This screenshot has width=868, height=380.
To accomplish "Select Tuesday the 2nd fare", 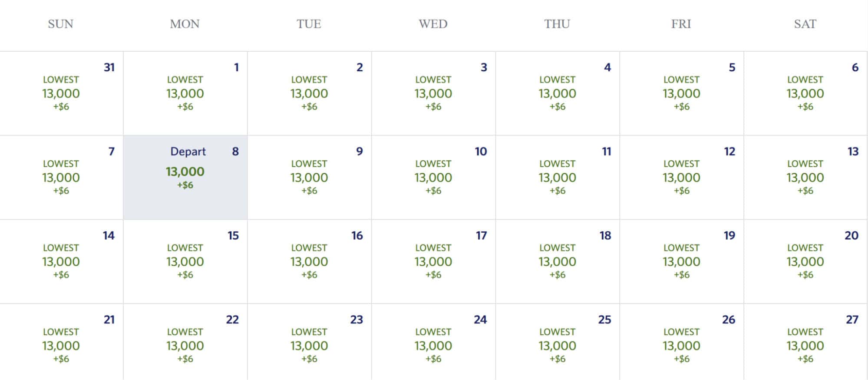I will pos(310,93).
